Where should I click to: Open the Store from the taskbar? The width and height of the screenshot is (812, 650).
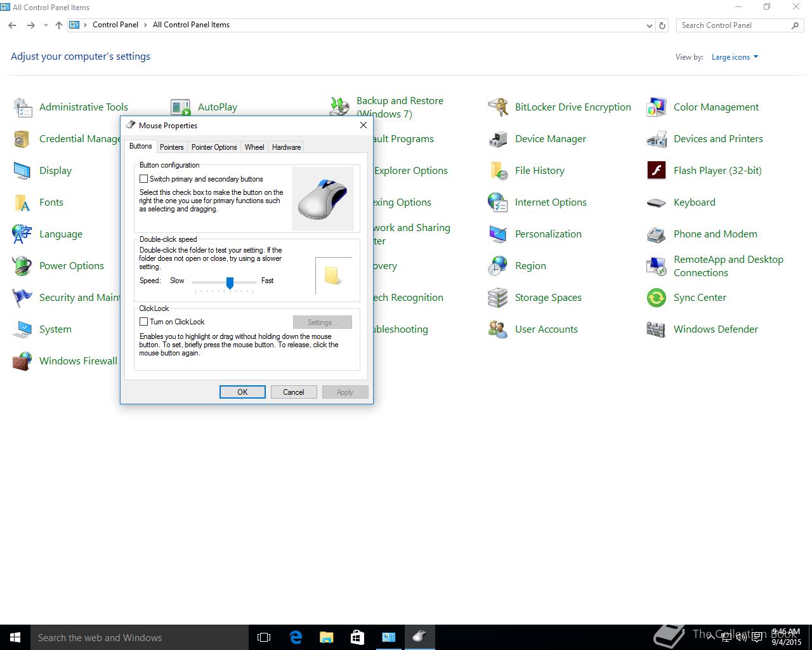[357, 637]
